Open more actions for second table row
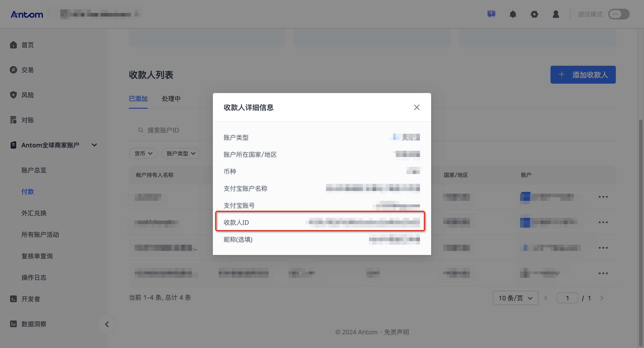This screenshot has height=348, width=644. coord(603,223)
